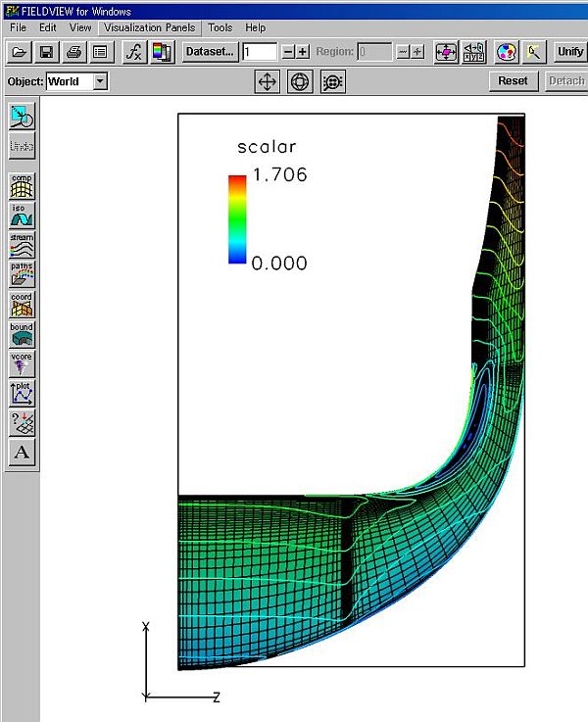The image size is (588, 722).
Task: Open the 2D Plot panel
Action: click(x=22, y=393)
